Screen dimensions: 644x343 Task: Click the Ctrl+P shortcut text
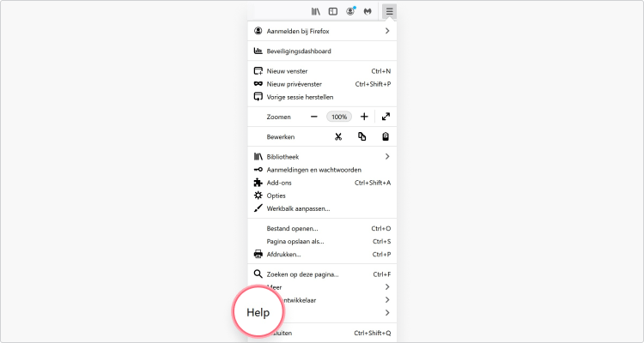[x=381, y=255]
